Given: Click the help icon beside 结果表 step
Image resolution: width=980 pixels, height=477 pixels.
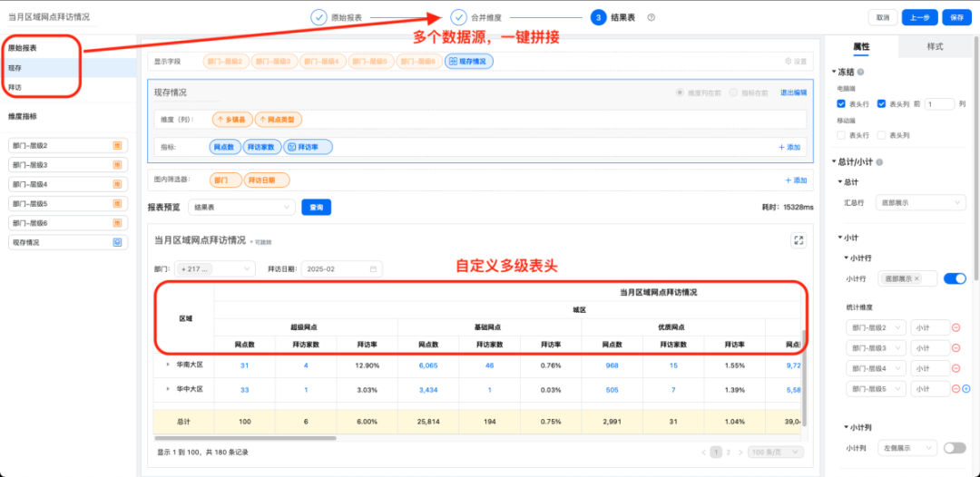Looking at the screenshot, I should click(652, 17).
